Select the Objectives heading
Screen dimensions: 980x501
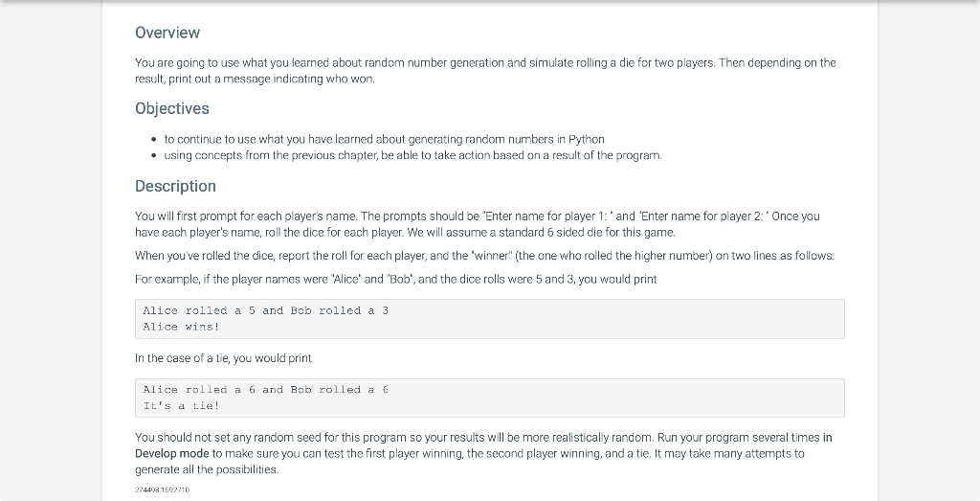click(x=172, y=108)
